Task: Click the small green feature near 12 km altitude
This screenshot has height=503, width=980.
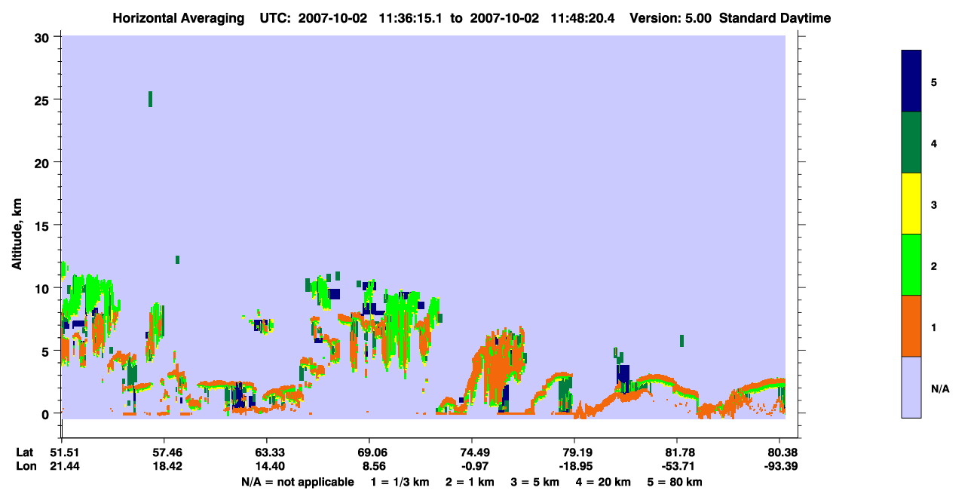Action: click(177, 259)
